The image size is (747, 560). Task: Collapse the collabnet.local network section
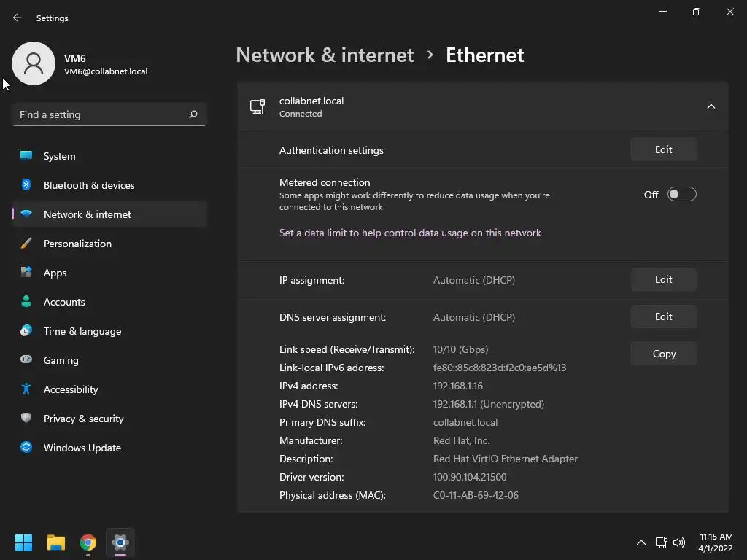tap(711, 107)
